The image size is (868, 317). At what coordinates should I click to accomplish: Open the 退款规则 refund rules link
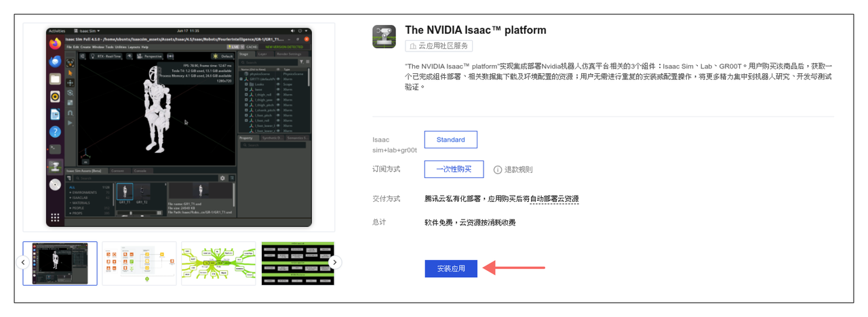pos(519,169)
